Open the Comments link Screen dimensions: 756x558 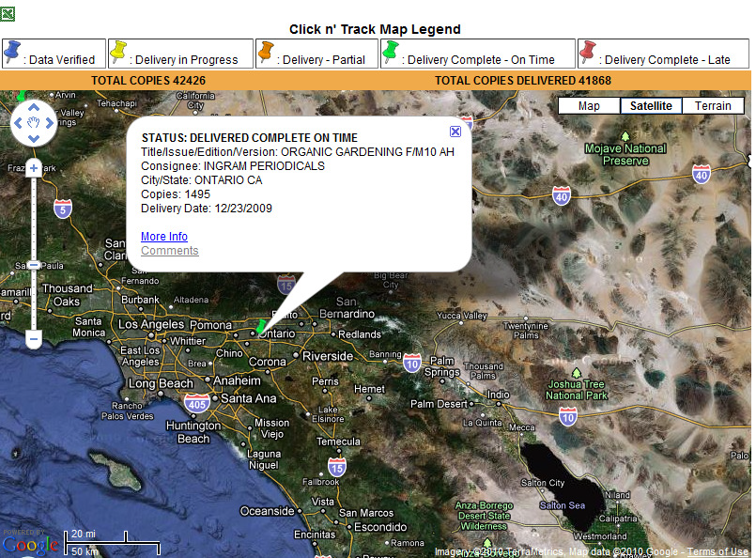(170, 250)
